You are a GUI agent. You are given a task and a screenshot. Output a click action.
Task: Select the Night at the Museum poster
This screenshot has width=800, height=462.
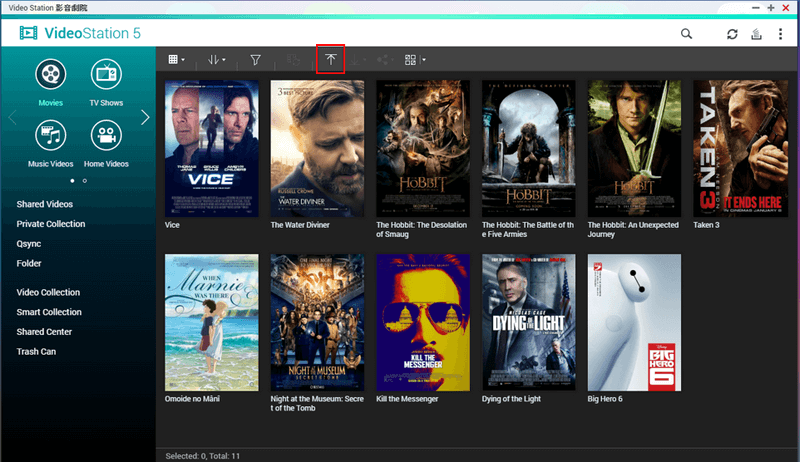(x=317, y=322)
